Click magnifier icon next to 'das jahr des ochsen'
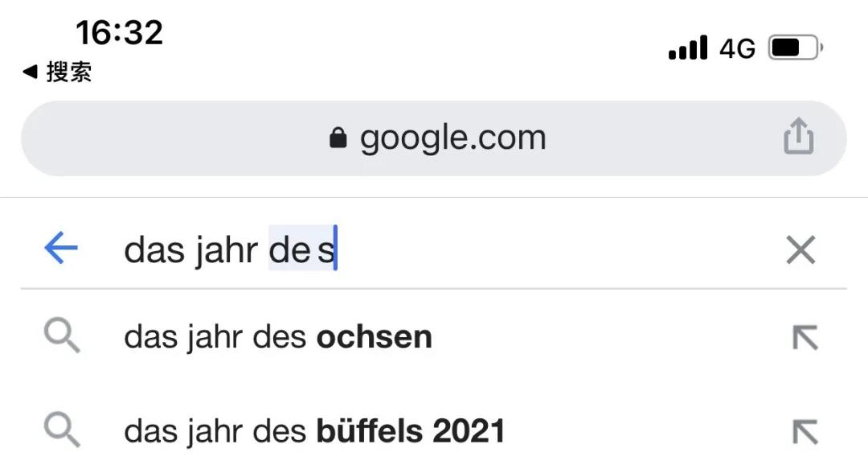 click(x=62, y=335)
